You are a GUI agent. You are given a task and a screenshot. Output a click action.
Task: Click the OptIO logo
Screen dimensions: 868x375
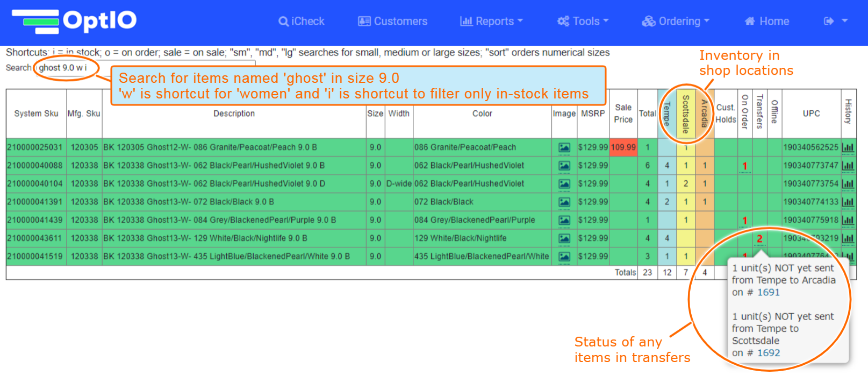click(x=74, y=21)
